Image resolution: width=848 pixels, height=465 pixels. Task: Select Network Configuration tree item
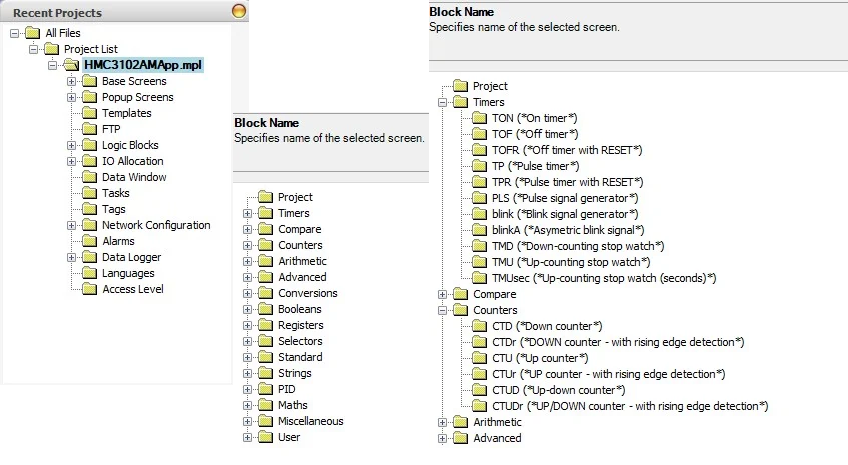[156, 225]
